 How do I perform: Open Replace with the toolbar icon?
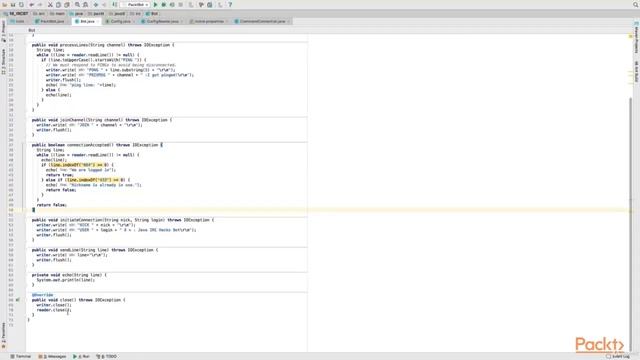pos(85,4)
